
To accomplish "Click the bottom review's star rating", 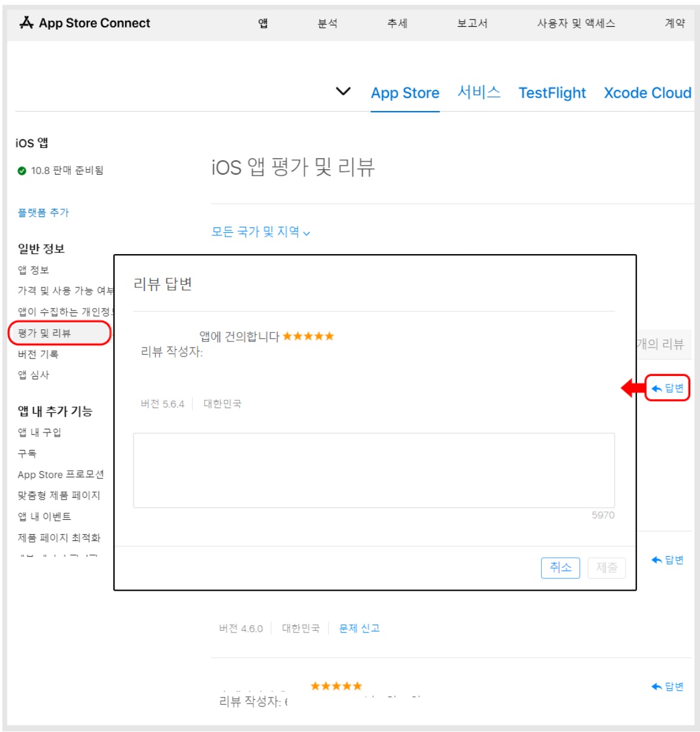I will click(336, 686).
